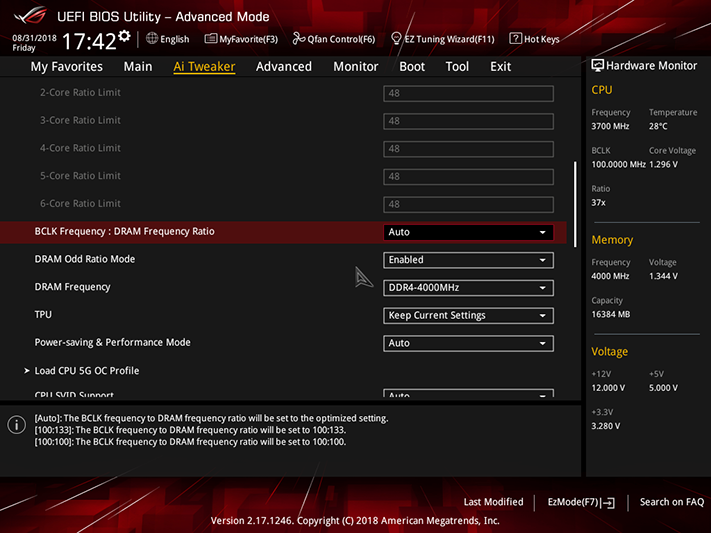Click the 5-Core Ratio Limit field

click(468, 176)
